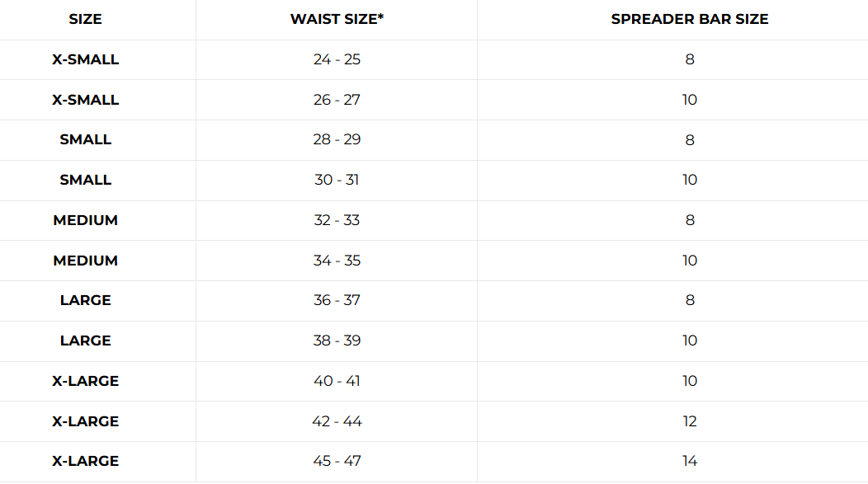This screenshot has width=868, height=484.
Task: Click the 28 - 29 waist size value
Action: point(337,139)
